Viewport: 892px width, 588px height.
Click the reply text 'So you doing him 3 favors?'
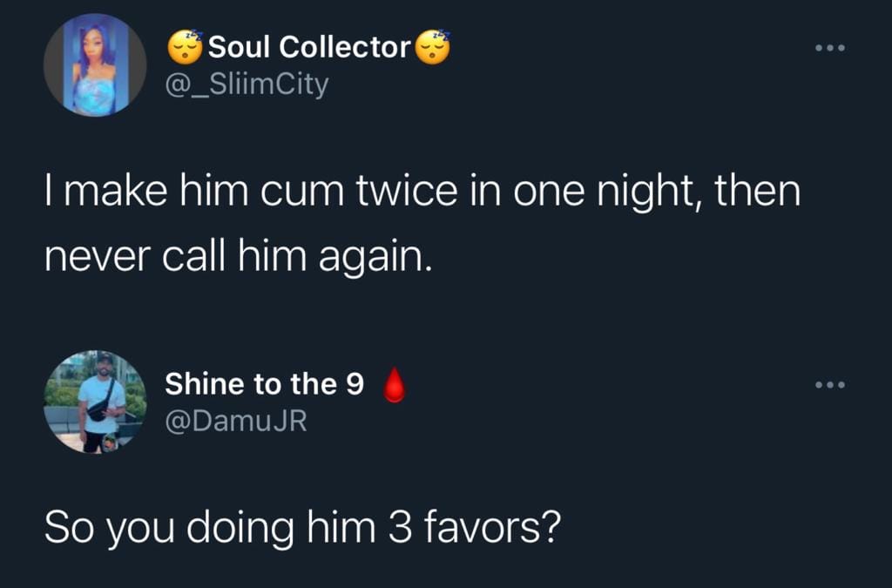301,527
